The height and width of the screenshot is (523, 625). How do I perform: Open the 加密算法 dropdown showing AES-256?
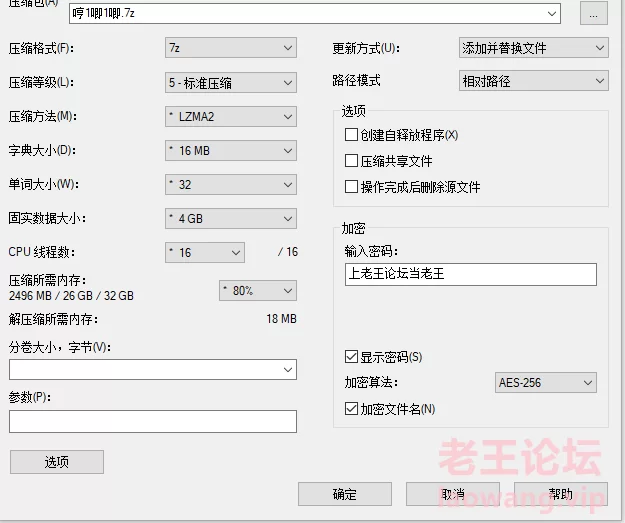point(546,383)
